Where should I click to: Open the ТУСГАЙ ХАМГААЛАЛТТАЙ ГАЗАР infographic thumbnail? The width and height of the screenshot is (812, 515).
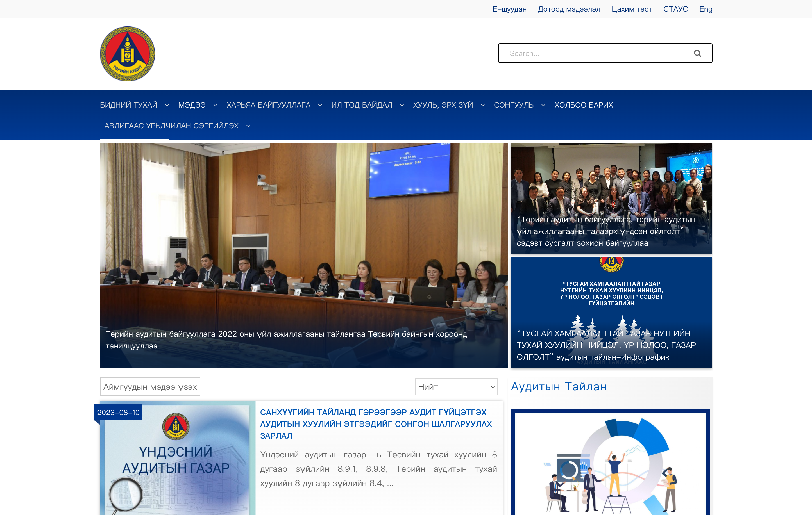pyautogui.click(x=611, y=313)
